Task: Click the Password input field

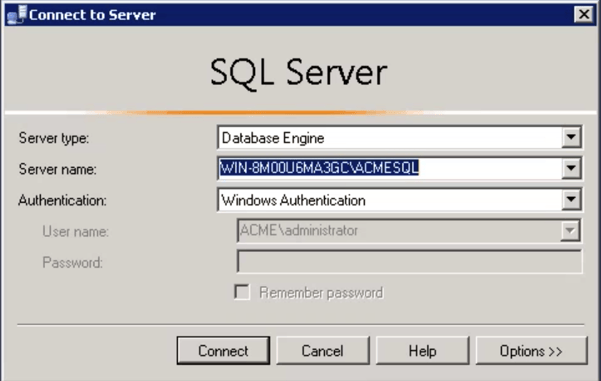Action: [x=409, y=261]
